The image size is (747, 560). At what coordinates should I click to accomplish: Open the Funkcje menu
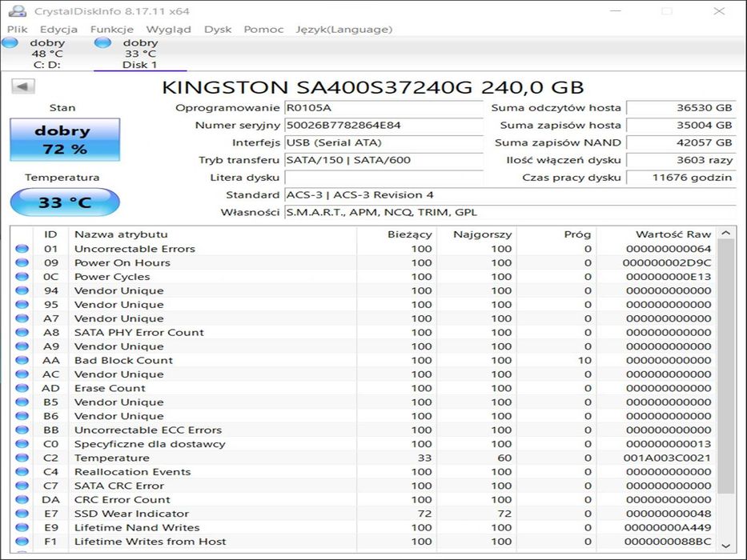tap(112, 30)
